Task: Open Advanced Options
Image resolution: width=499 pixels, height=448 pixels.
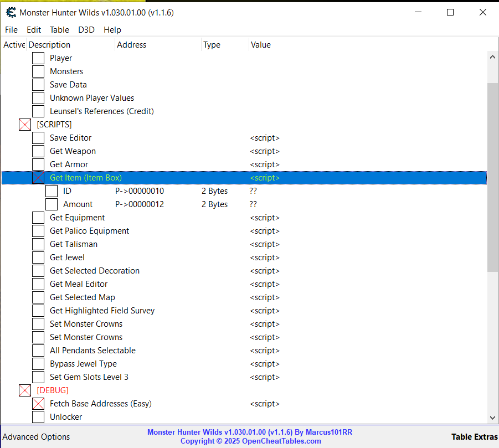Action: 36,436
